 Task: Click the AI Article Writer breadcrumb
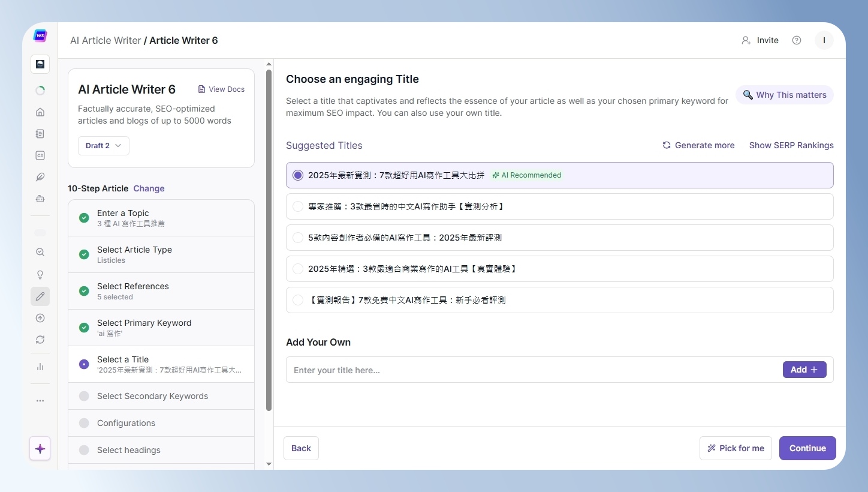(x=106, y=41)
